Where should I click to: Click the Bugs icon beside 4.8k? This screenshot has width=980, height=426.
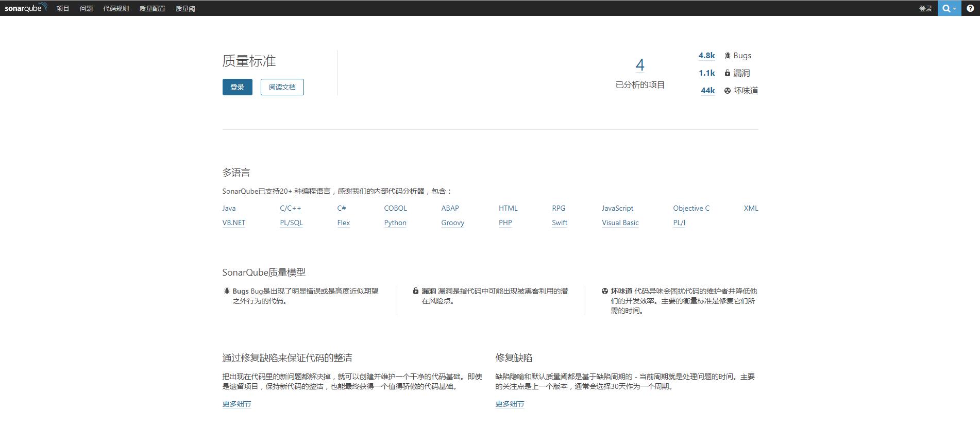click(x=728, y=56)
